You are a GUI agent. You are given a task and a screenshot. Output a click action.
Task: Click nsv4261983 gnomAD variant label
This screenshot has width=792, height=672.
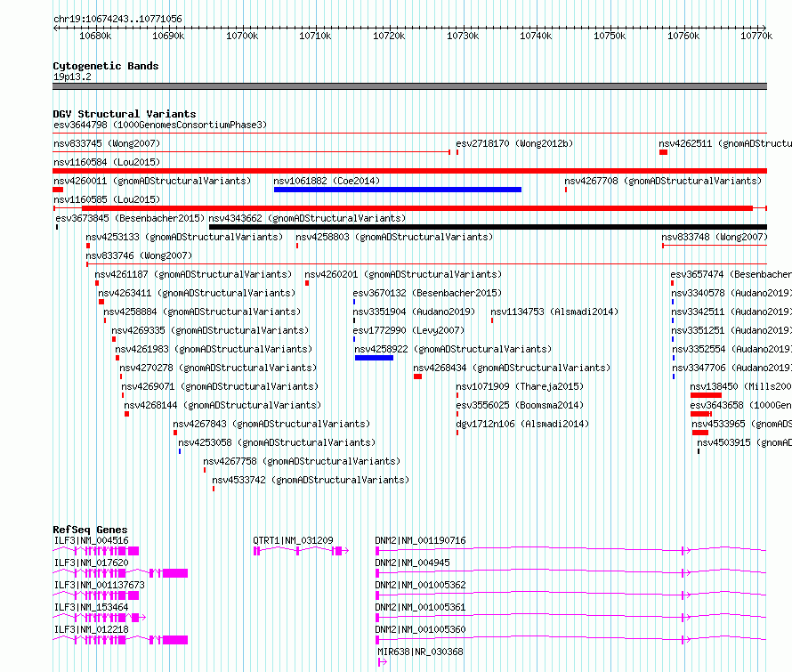point(214,349)
